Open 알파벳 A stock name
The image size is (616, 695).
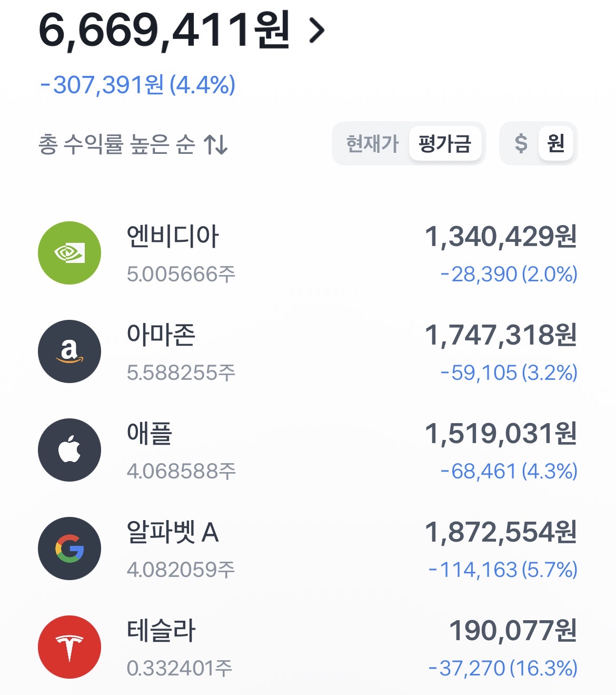coord(173,532)
